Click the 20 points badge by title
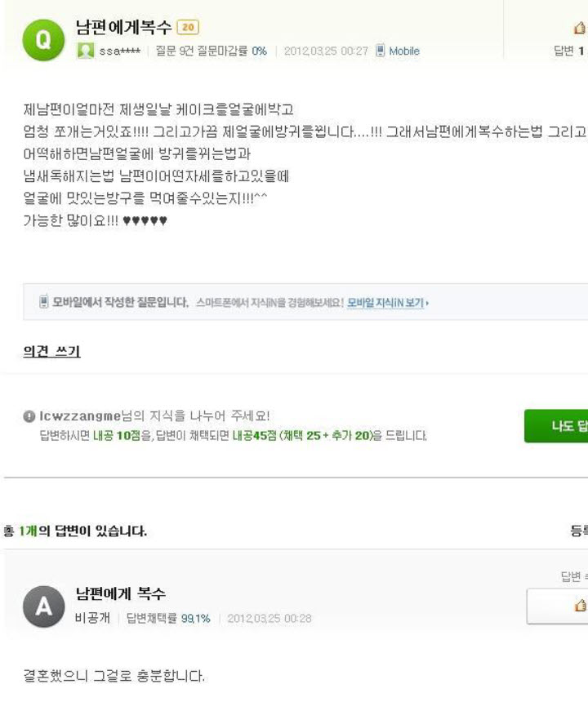Screen dimensions: 588x702 (x=189, y=27)
